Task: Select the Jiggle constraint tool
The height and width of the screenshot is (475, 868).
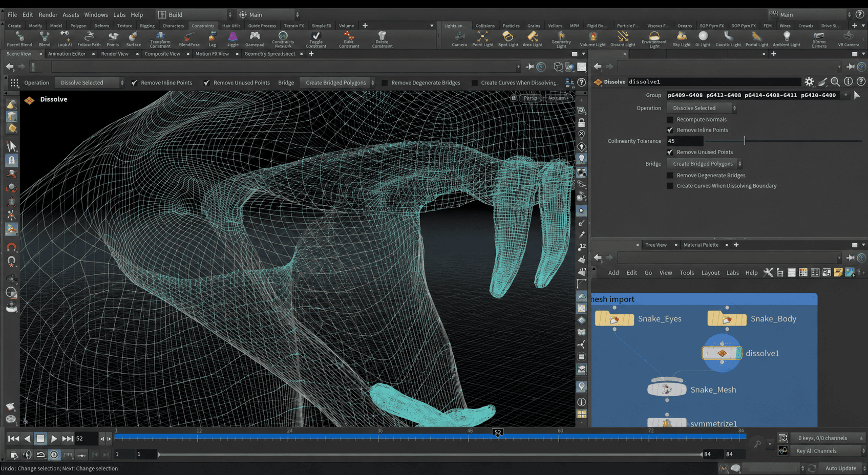Action: (232, 39)
